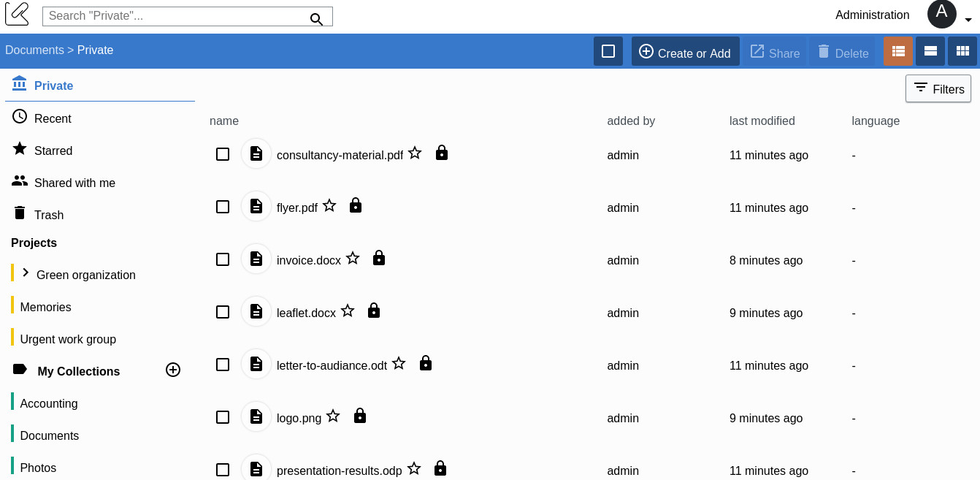
Task: Open the Documents collection
Action: (x=50, y=435)
